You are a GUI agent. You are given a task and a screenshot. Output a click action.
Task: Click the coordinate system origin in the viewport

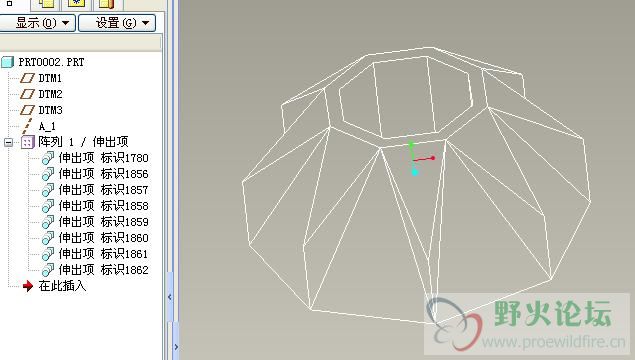coord(414,160)
